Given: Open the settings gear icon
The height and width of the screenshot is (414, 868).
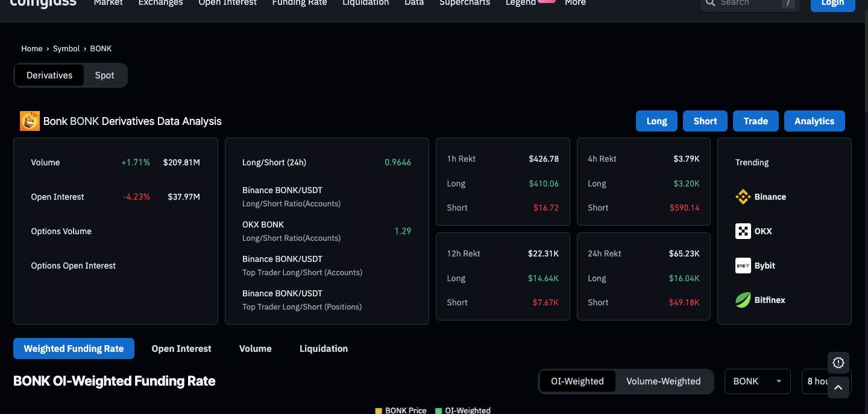Looking at the screenshot, I should click(838, 363).
